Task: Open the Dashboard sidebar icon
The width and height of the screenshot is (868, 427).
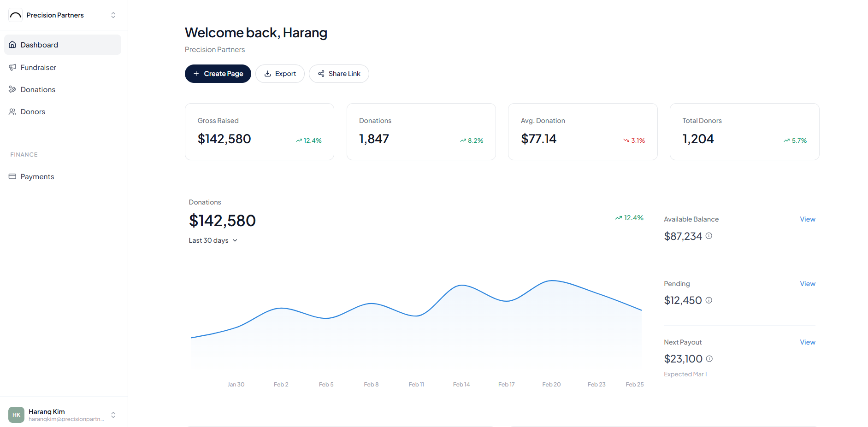Action: pos(12,44)
